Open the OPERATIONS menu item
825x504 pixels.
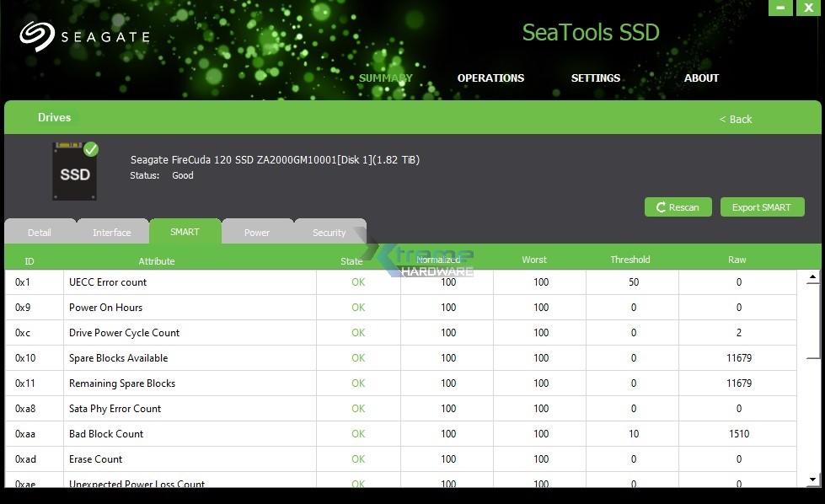coord(490,78)
